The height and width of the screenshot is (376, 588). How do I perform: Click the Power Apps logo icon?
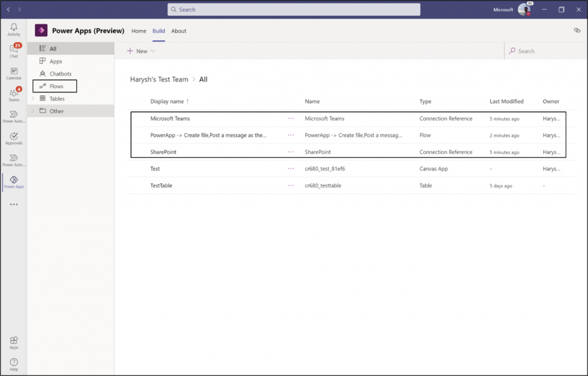coord(41,30)
